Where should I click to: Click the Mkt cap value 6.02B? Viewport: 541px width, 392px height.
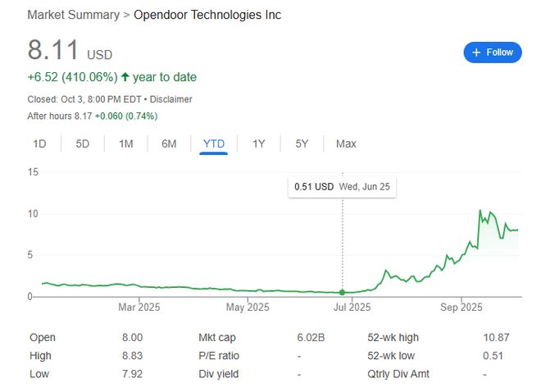(311, 338)
